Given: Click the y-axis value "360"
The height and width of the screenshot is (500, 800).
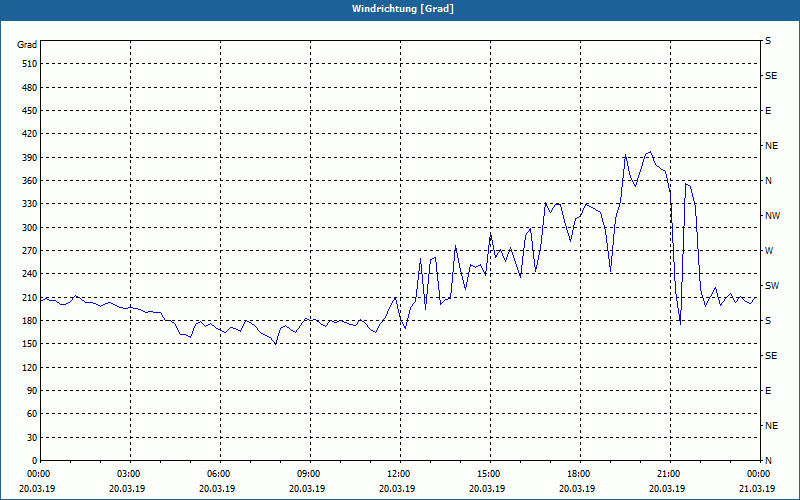Looking at the screenshot, I should coord(30,181).
